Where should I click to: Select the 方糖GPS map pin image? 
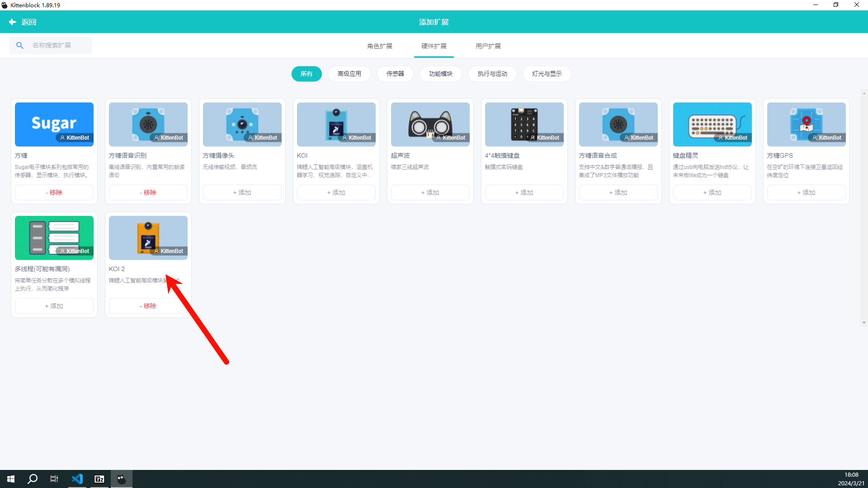coord(807,124)
